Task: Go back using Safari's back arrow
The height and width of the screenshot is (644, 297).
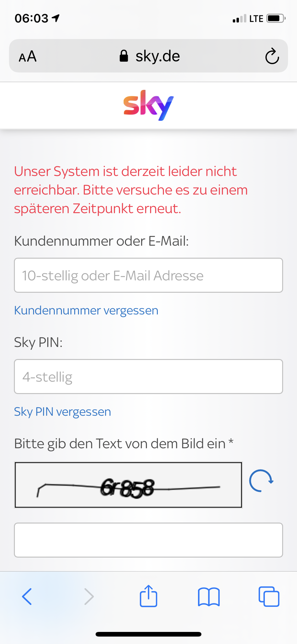Action: pyautogui.click(x=27, y=596)
